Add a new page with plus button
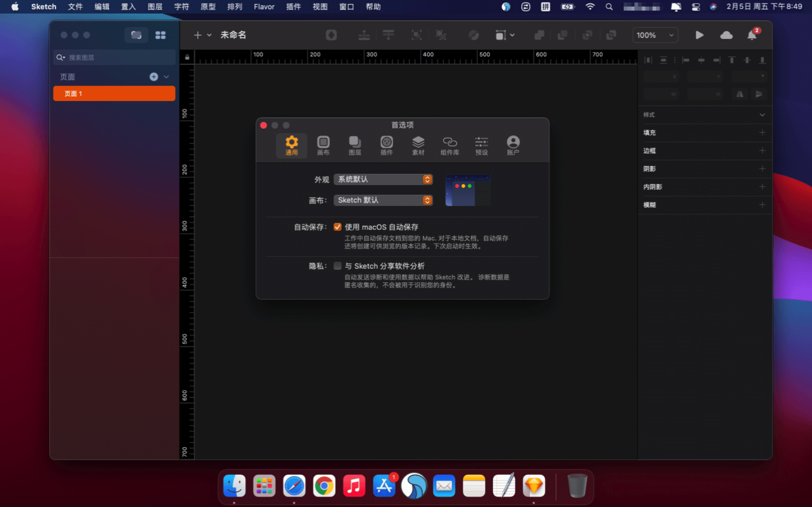 click(x=154, y=77)
